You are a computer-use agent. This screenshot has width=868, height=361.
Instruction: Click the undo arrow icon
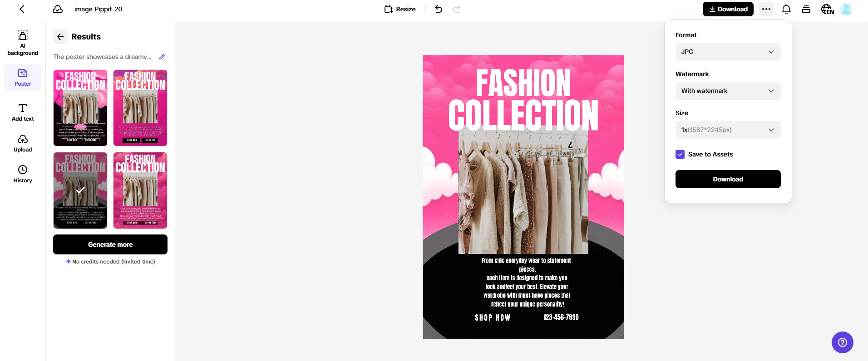click(x=439, y=9)
